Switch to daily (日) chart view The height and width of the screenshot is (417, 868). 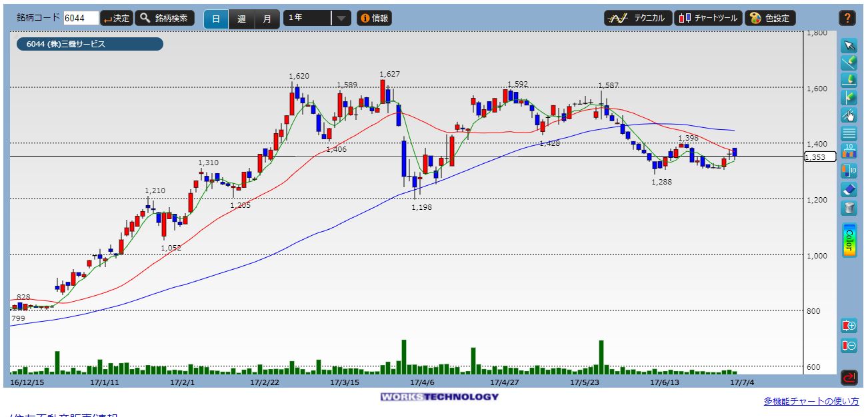tap(216, 19)
